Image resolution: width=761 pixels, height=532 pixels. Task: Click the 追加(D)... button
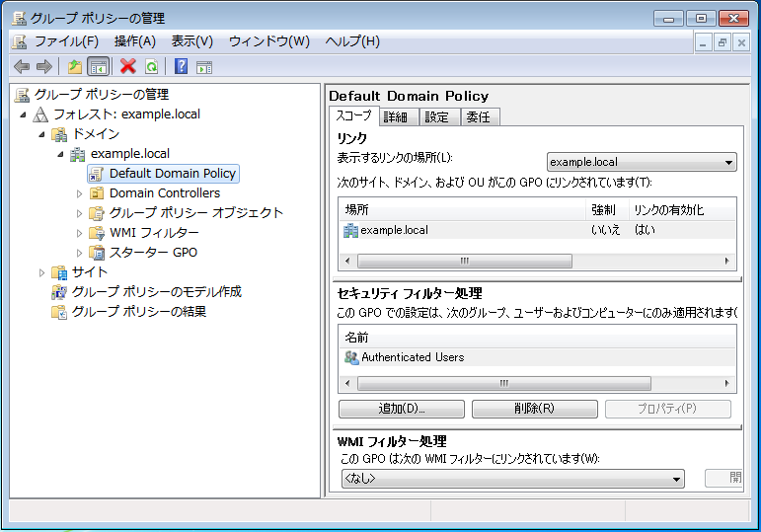(402, 409)
